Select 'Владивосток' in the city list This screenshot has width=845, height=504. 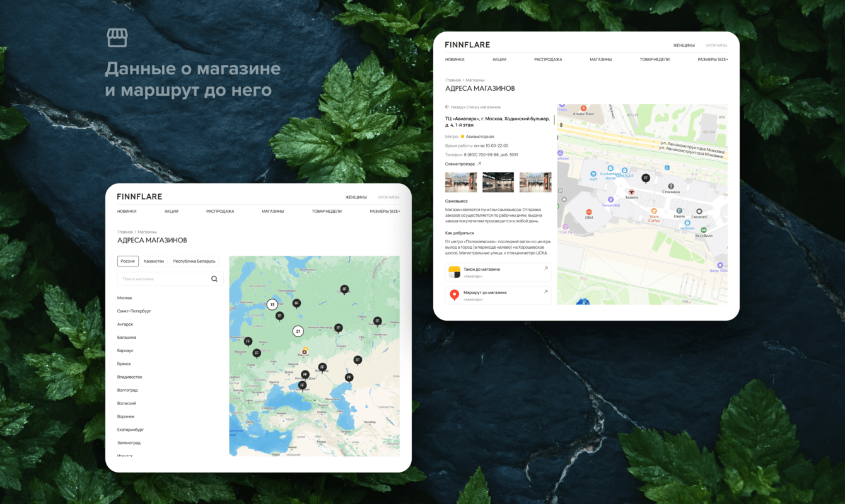130,377
